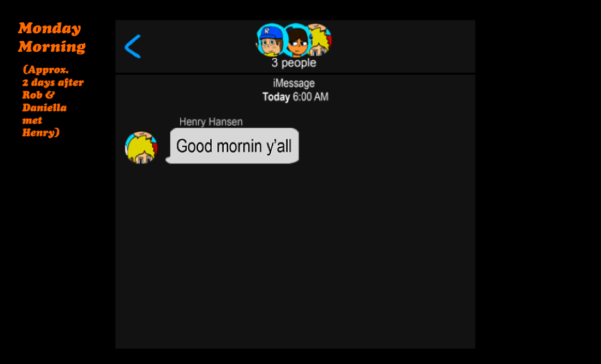Open the '3 people' group details
The image size is (601, 364).
click(x=293, y=63)
